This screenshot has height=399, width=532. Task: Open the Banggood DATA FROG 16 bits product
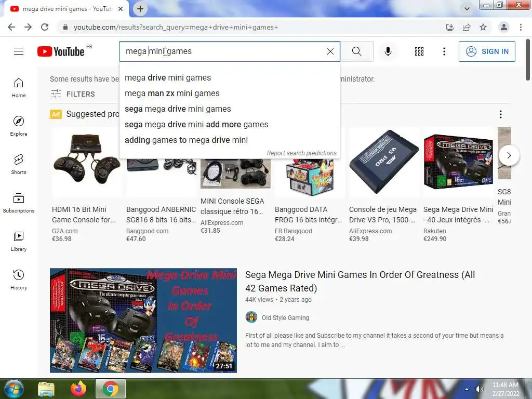[309, 215]
